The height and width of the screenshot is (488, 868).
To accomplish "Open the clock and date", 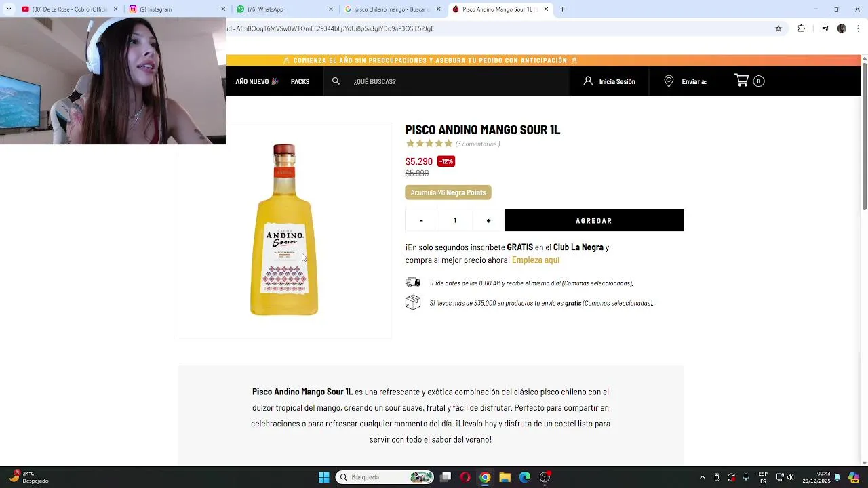I will coord(815,477).
